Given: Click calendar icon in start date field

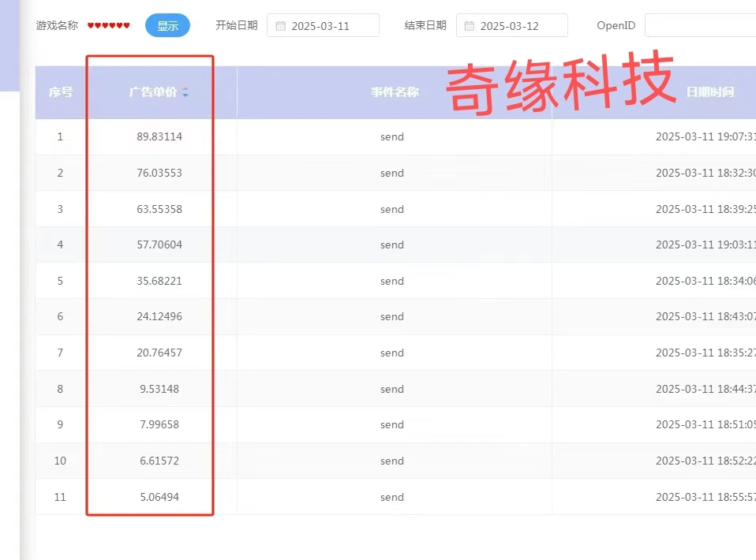Looking at the screenshot, I should click(x=281, y=26).
